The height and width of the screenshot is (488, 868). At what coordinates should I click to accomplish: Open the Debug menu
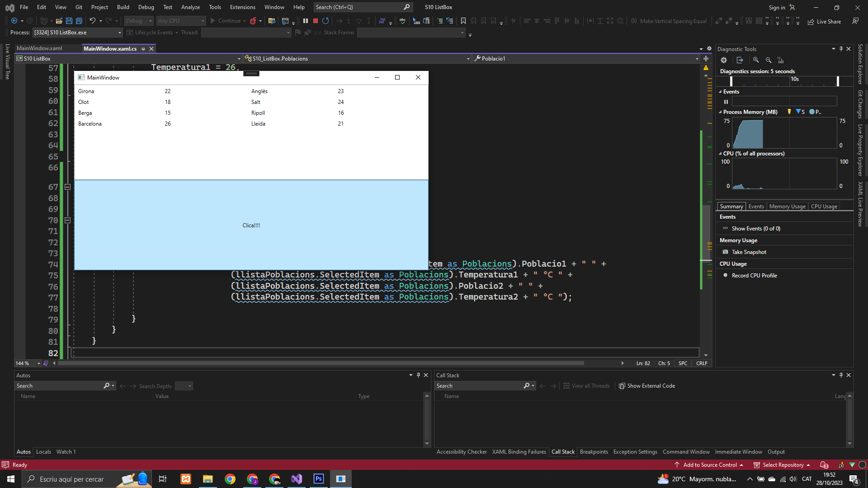coord(146,7)
